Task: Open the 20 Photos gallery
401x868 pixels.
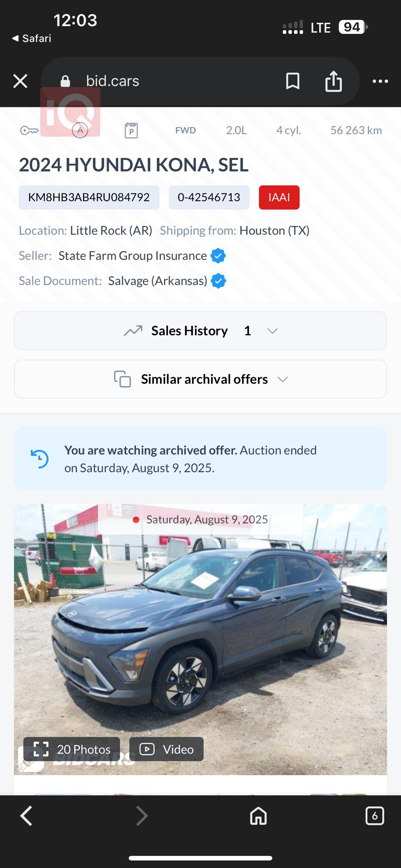Action: (x=72, y=749)
